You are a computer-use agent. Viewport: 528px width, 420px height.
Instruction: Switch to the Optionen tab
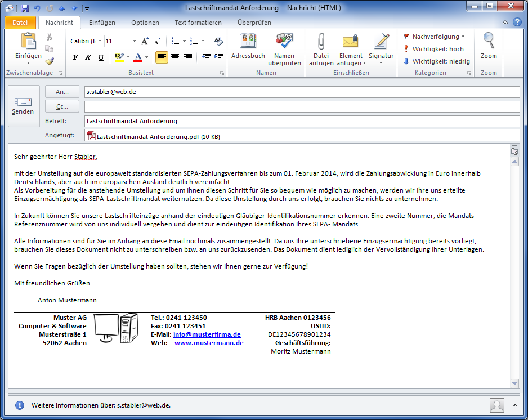(145, 23)
